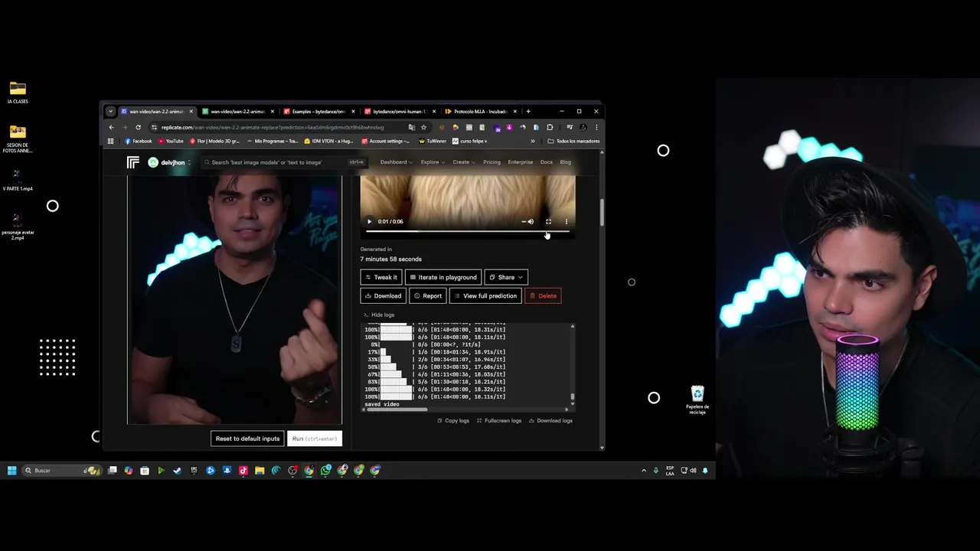Open browser extensions puzzle icon
The height and width of the screenshot is (551, 980).
550,127
